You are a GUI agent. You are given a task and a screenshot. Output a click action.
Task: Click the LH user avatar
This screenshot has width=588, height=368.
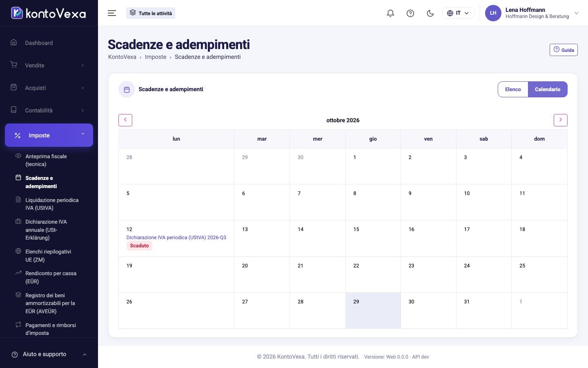point(493,13)
